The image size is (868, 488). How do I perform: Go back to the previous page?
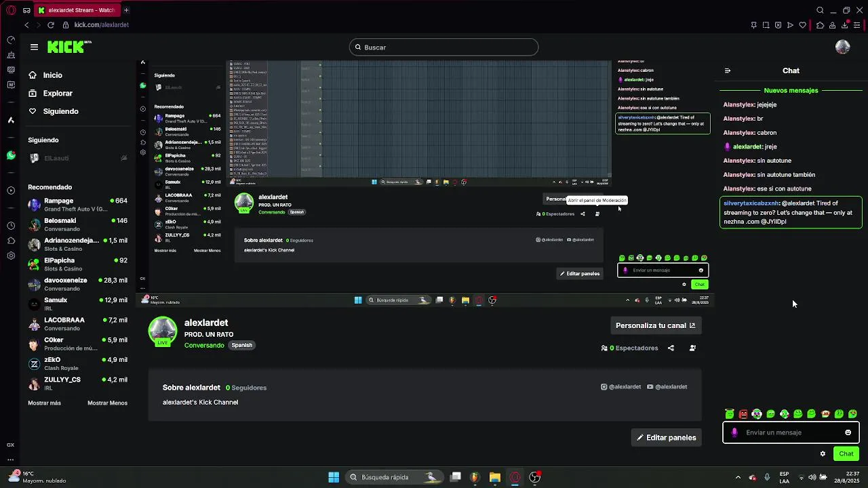pyautogui.click(x=26, y=25)
